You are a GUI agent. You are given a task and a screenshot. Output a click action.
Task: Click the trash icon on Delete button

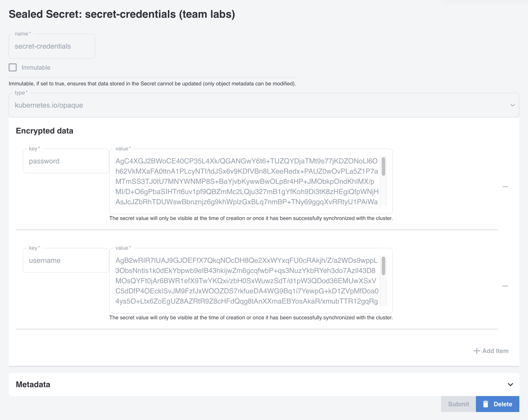pos(485,404)
